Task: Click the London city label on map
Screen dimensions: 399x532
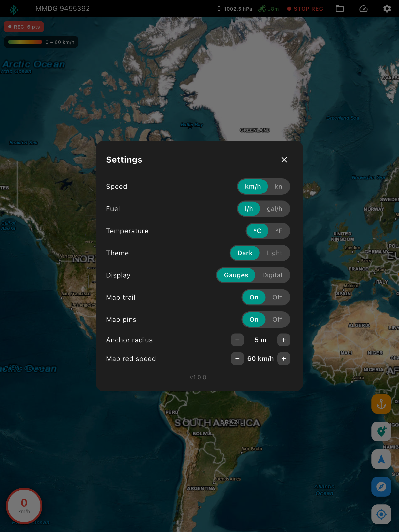Action: pyautogui.click(x=352, y=248)
